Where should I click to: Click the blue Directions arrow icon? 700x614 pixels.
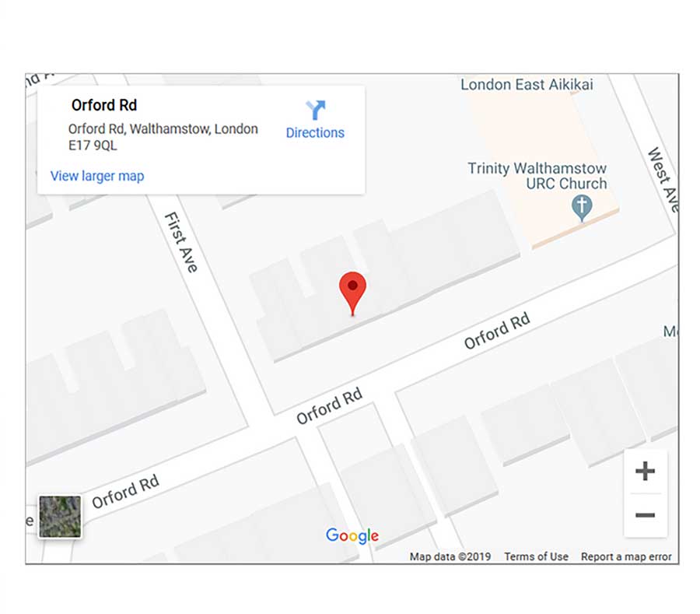(316, 110)
